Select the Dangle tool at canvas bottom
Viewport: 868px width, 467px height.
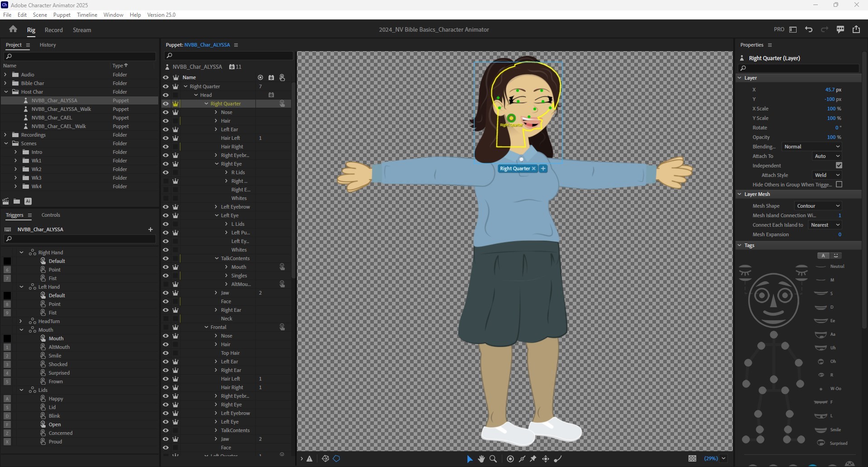click(558, 459)
